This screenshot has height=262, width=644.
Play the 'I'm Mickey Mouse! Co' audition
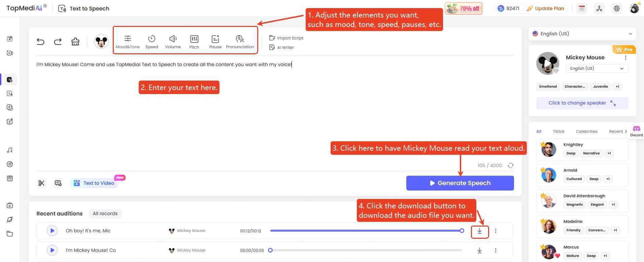pos(52,250)
